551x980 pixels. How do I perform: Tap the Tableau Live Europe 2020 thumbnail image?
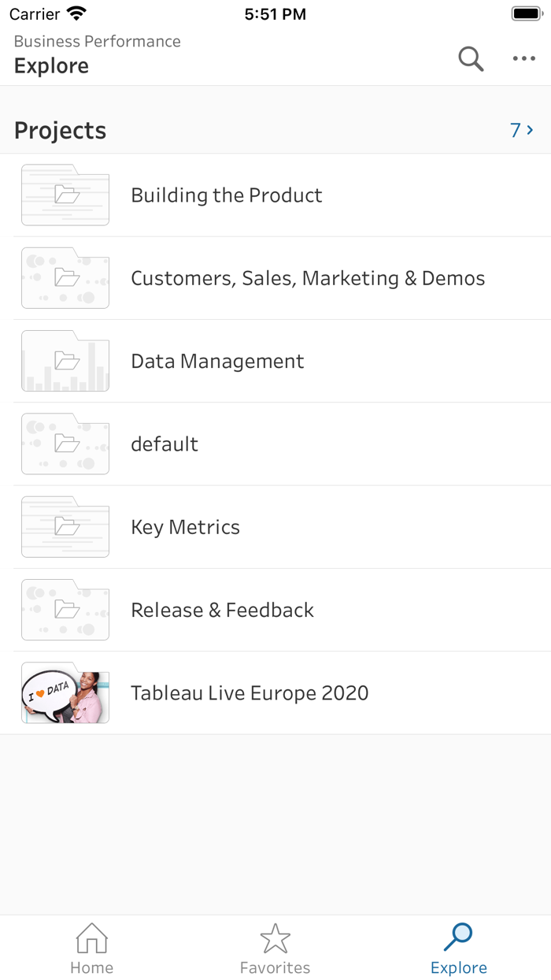65,693
